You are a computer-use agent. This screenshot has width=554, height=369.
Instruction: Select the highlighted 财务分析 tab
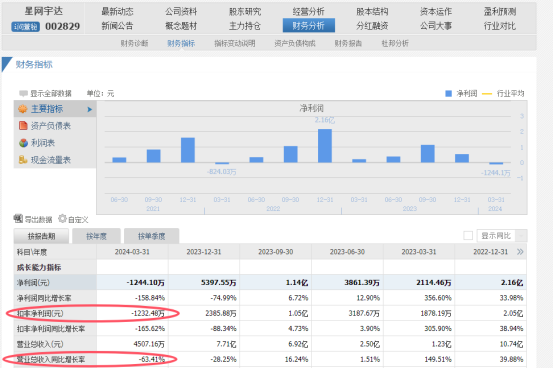click(309, 25)
